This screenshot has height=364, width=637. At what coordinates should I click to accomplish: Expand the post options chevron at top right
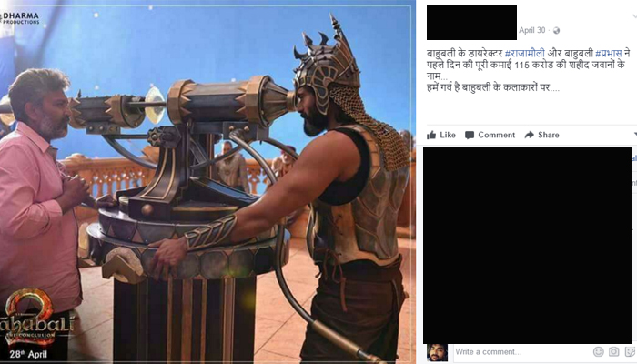tap(634, 16)
